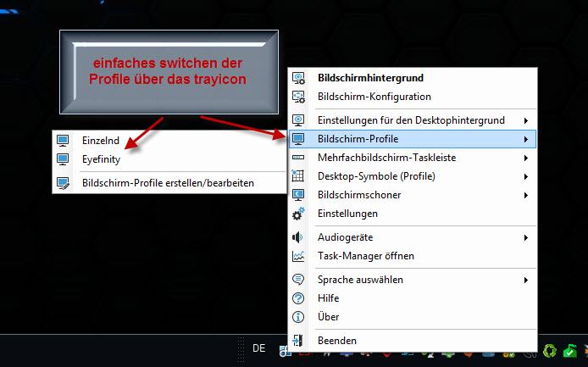This screenshot has height=367, width=588.
Task: Expand the Mehrfachbildschirm-Taskleiste submenu arrow
Action: pos(526,158)
